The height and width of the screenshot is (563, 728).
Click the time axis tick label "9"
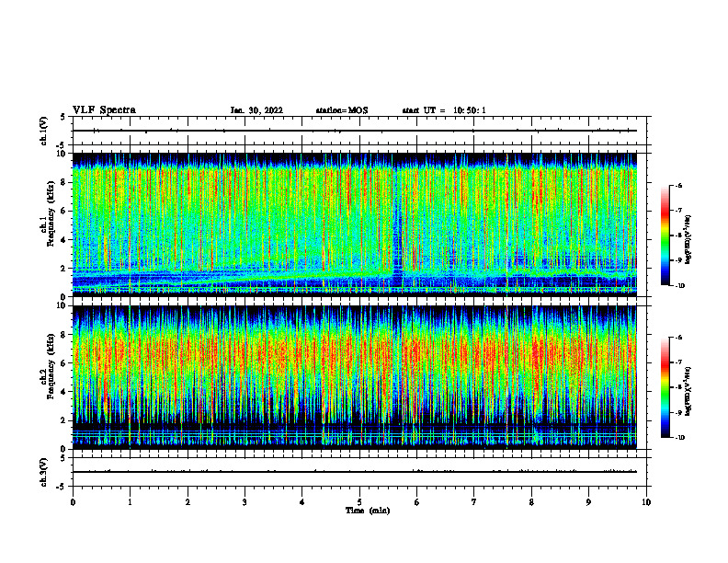click(588, 502)
